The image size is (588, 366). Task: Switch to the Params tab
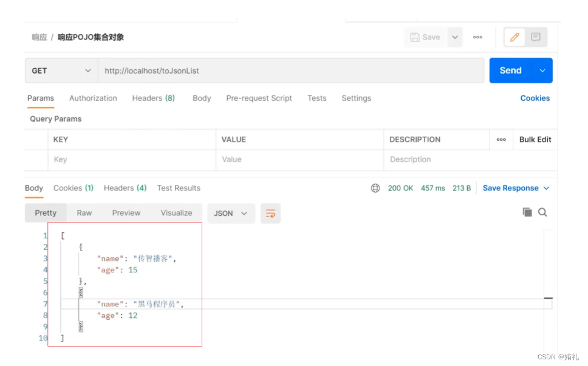click(x=41, y=98)
